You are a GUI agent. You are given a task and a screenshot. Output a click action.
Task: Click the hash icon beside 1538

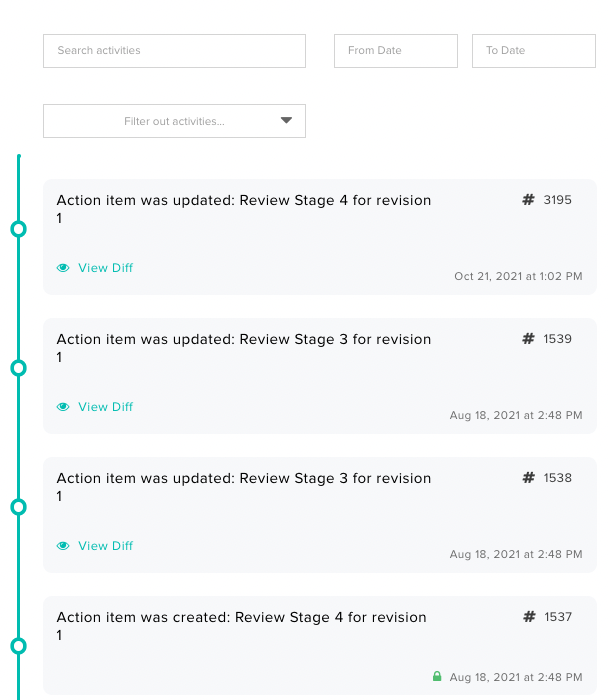coord(528,478)
